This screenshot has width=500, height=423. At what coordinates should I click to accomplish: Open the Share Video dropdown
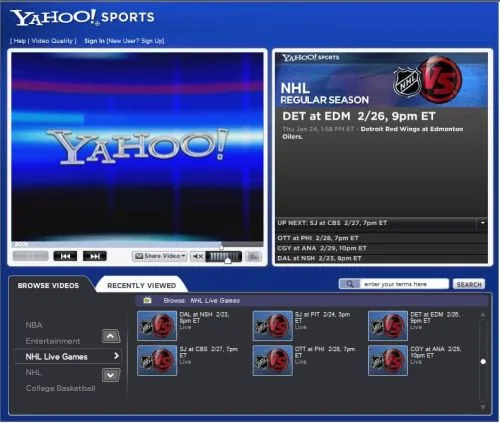[x=160, y=256]
